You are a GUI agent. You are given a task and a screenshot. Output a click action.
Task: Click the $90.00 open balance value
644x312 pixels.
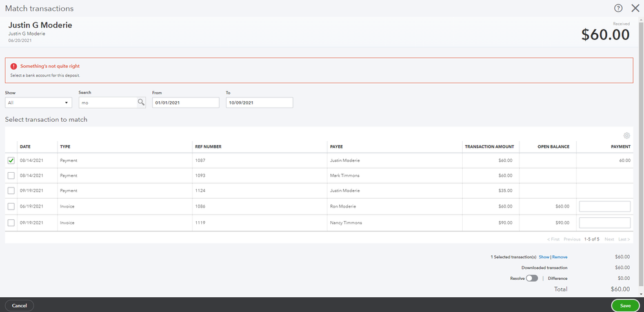click(562, 223)
